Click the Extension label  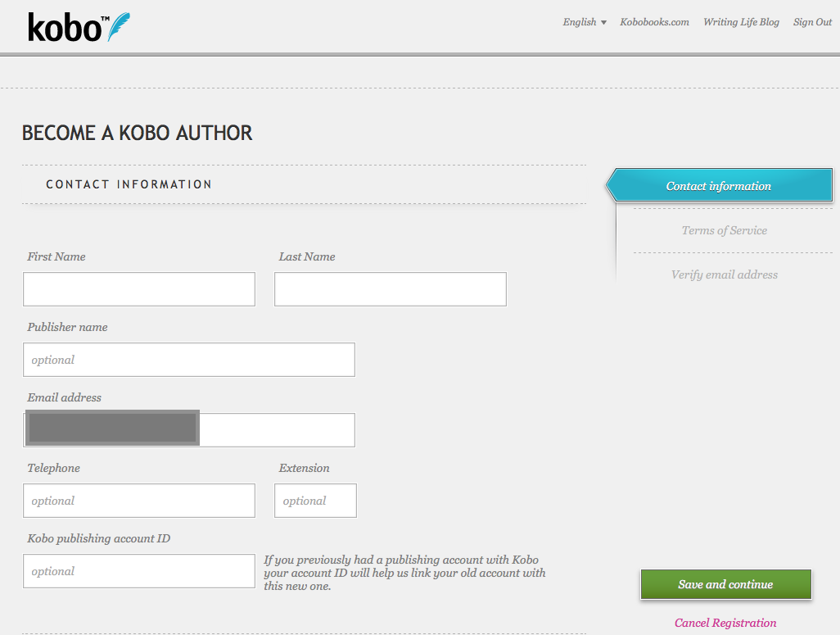point(305,468)
